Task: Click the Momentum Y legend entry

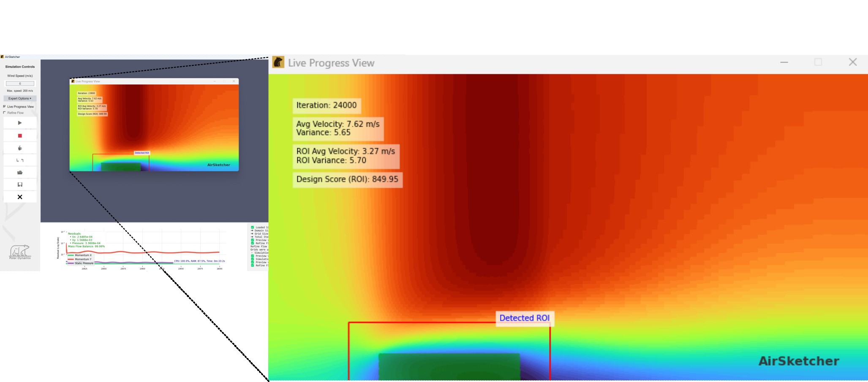Action: click(x=83, y=259)
